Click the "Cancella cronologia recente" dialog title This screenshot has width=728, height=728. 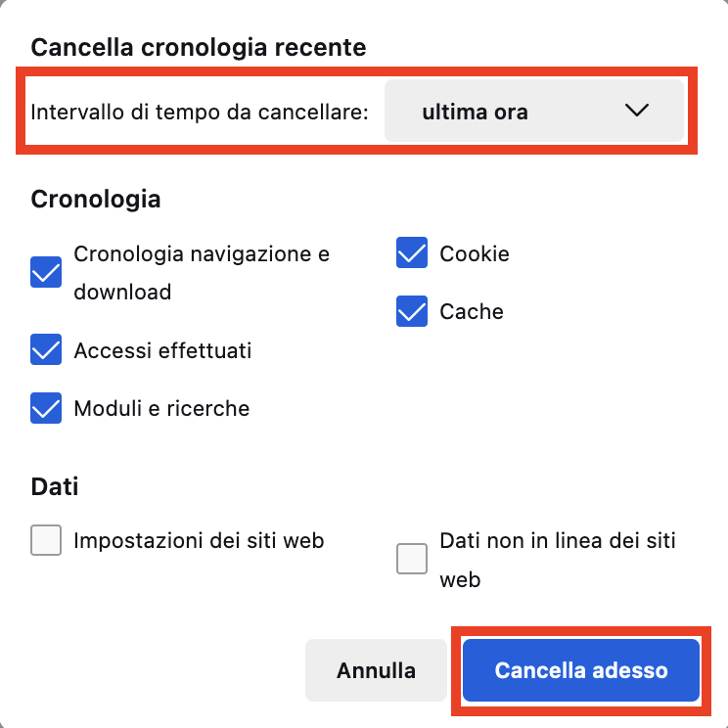point(199,46)
